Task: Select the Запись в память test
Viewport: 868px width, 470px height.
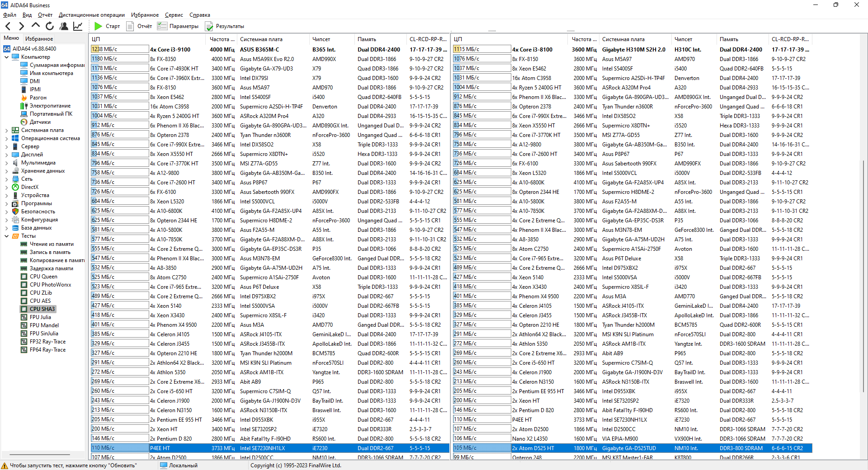Action: point(46,252)
